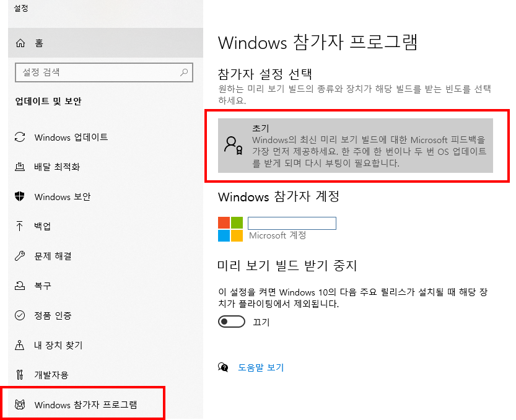Toggle the 미리 보기 빌드 받기 중지 switch
The image size is (516, 420).
(x=231, y=322)
